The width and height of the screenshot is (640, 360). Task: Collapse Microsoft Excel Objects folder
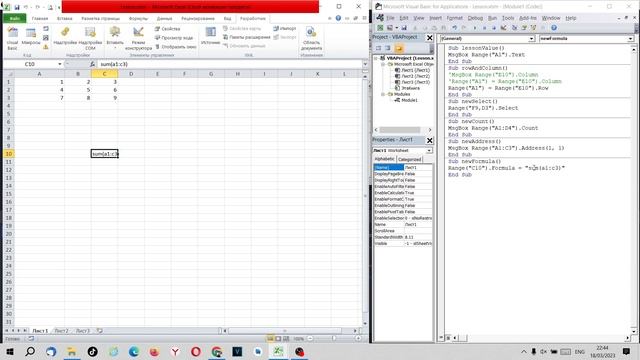383,64
